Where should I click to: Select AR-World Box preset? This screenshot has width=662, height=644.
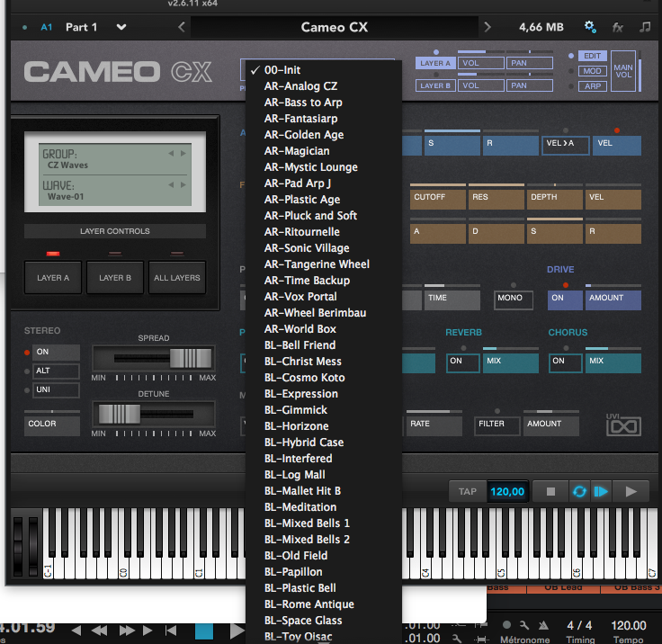coord(324,329)
